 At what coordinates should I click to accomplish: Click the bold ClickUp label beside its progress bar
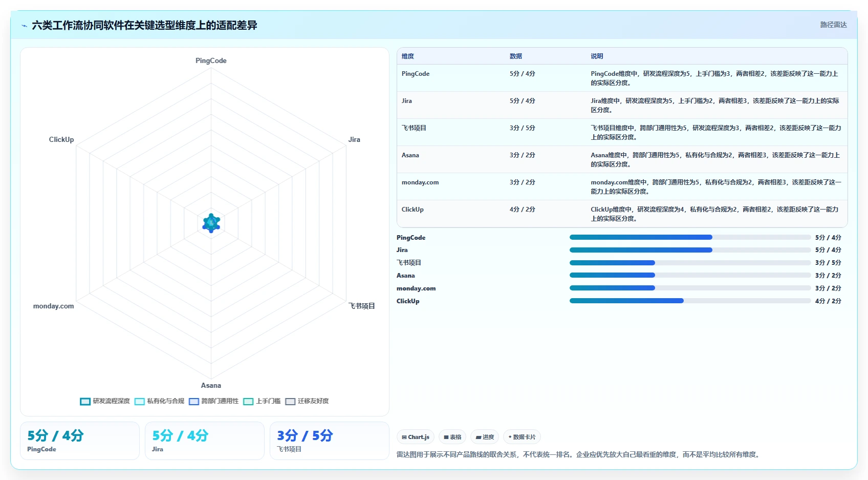coord(408,301)
